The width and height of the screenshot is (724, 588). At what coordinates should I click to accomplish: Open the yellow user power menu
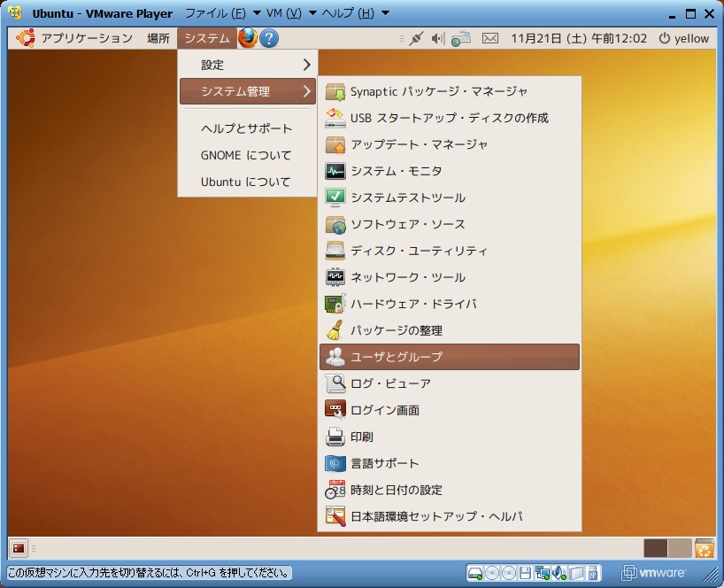pyautogui.click(x=684, y=38)
